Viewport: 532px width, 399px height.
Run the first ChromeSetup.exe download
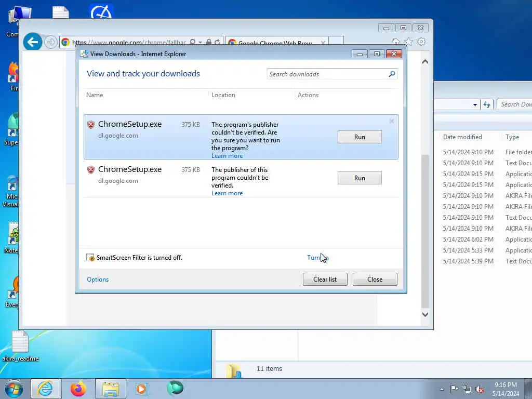click(x=360, y=137)
